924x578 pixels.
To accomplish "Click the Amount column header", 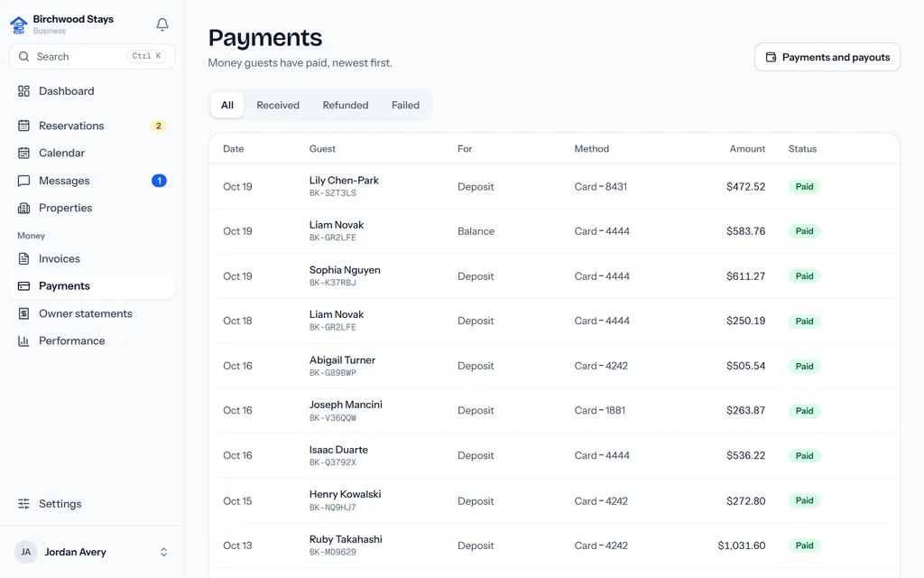I will [747, 149].
